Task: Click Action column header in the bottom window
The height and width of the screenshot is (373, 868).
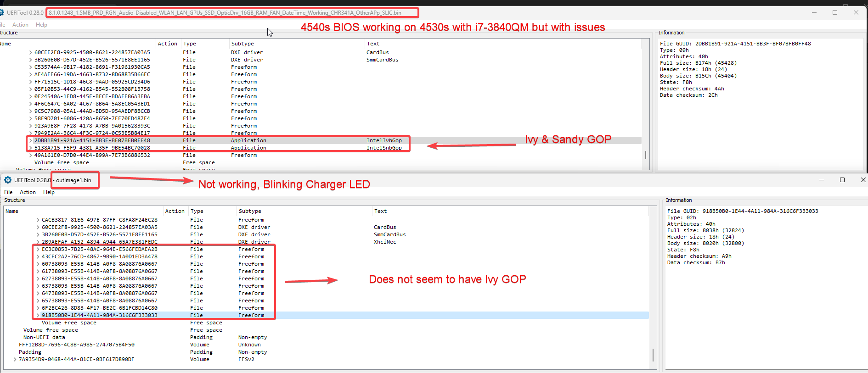Action: click(x=175, y=211)
